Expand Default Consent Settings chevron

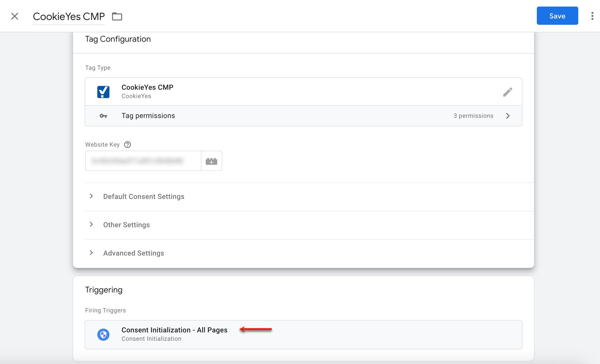point(91,196)
